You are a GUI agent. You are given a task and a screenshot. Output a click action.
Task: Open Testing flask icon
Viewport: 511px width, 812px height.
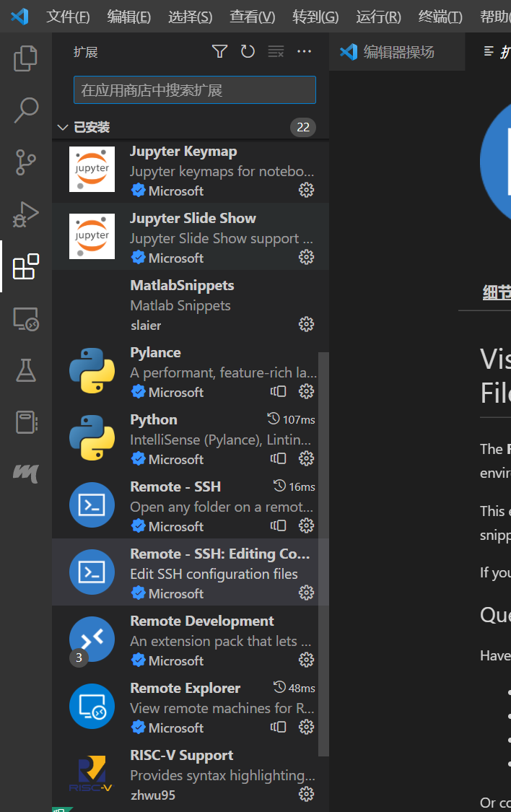tap(25, 370)
